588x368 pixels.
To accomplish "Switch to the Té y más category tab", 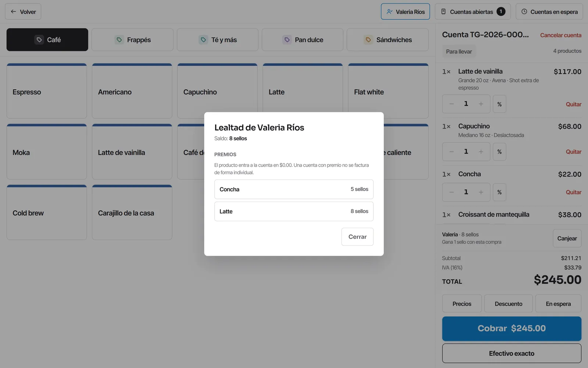I will 218,40.
